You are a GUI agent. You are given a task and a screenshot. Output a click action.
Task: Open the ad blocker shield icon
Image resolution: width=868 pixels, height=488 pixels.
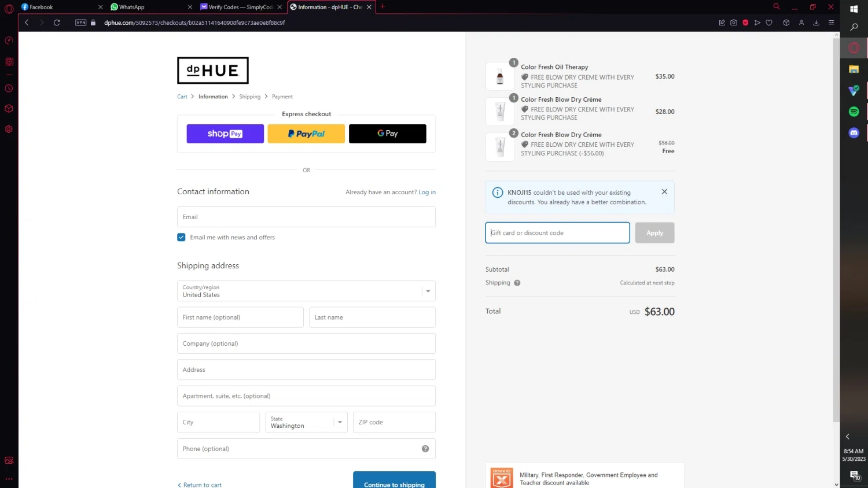coord(745,23)
